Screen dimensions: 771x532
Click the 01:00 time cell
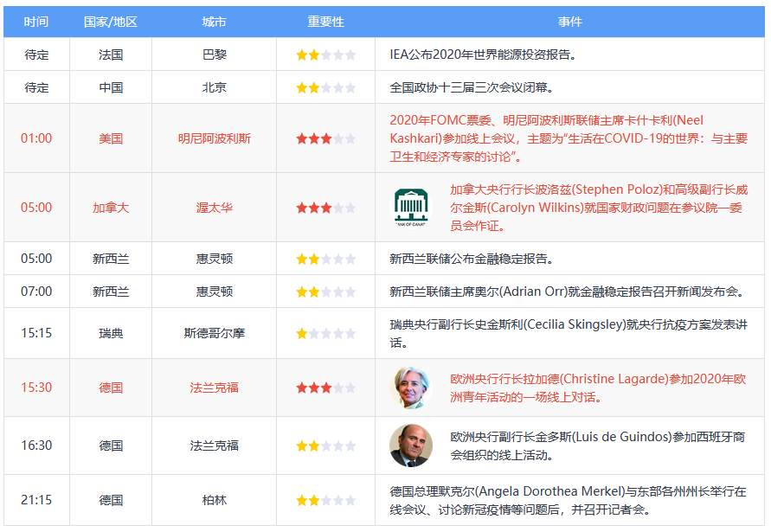click(36, 138)
